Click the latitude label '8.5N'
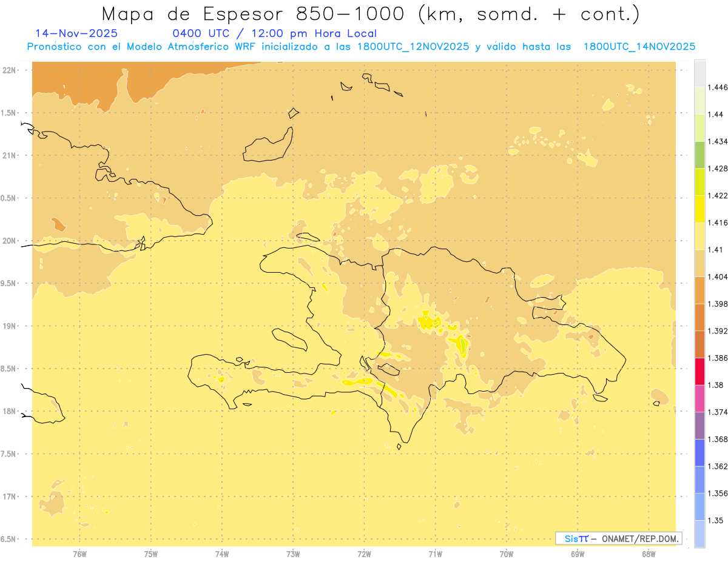This screenshot has width=728, height=562. point(9,369)
